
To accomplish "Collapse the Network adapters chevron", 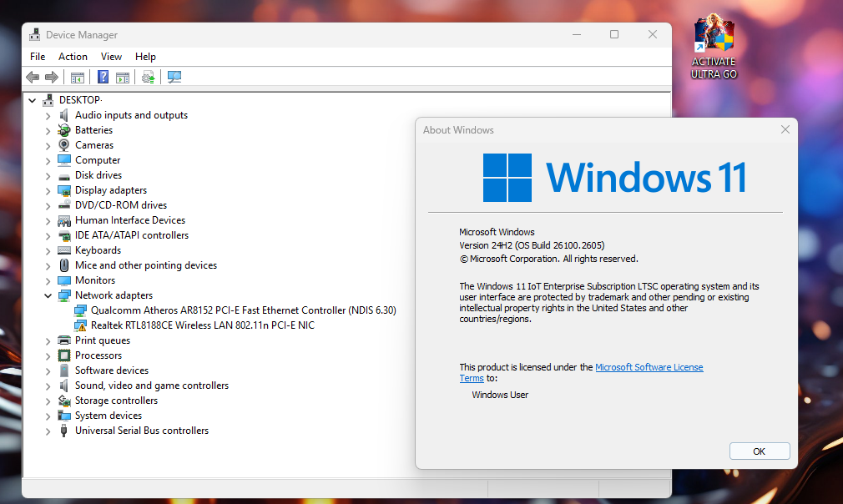I will coord(48,296).
